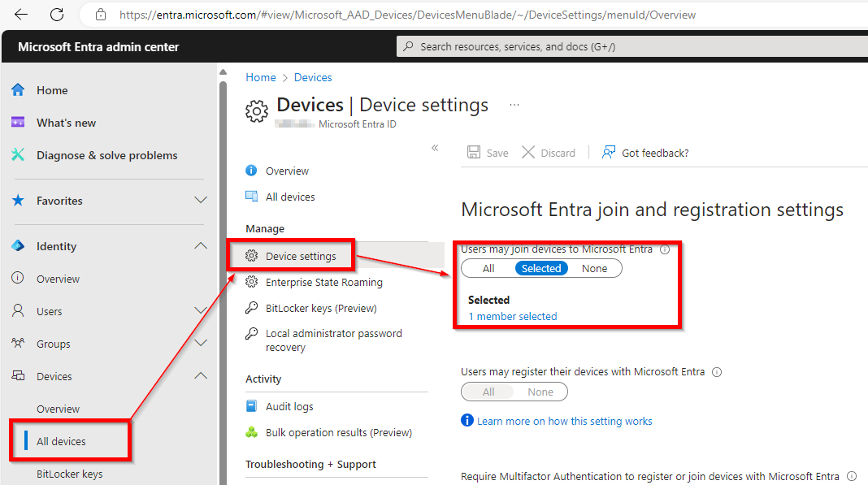Click Microsoft Entra admin center title
The width and height of the screenshot is (868, 485).
(x=98, y=47)
